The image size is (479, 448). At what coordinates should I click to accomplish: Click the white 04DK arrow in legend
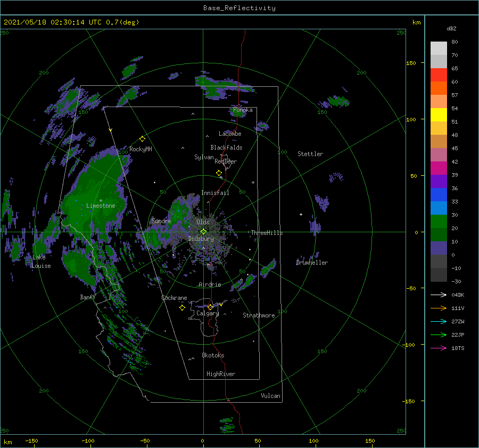point(439,295)
